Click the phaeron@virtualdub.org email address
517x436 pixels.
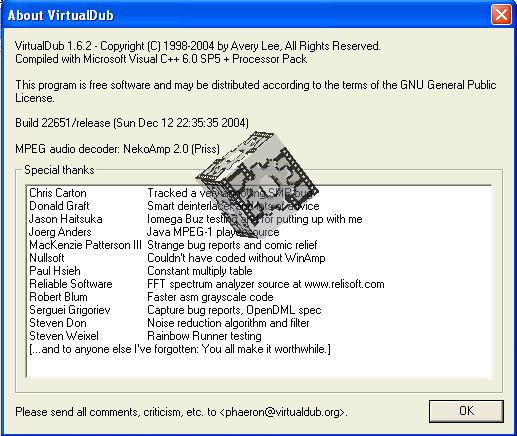point(282,412)
